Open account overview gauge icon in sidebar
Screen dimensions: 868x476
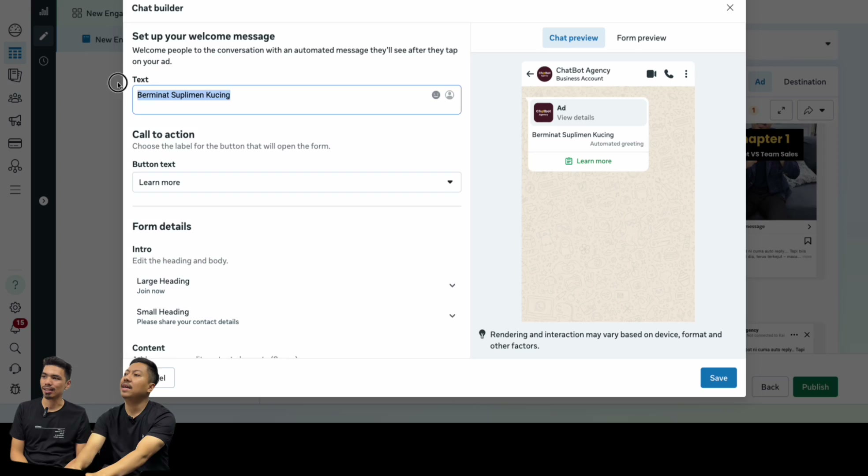[x=15, y=30]
